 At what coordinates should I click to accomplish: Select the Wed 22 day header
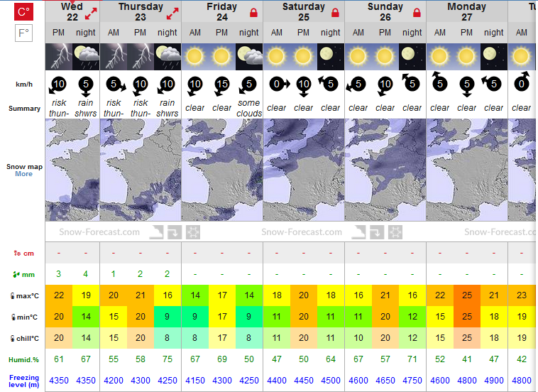pos(72,12)
